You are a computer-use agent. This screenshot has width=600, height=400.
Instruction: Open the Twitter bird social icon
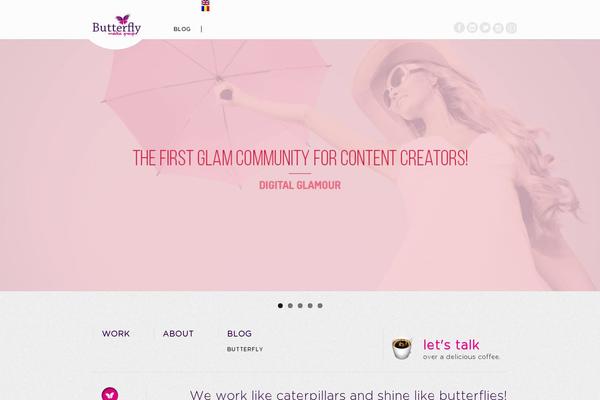point(485,28)
